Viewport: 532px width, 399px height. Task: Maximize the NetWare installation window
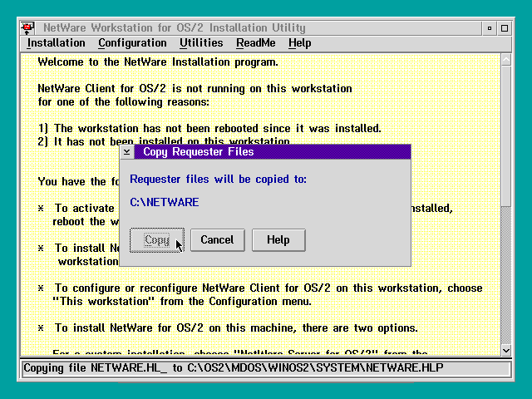click(x=505, y=28)
